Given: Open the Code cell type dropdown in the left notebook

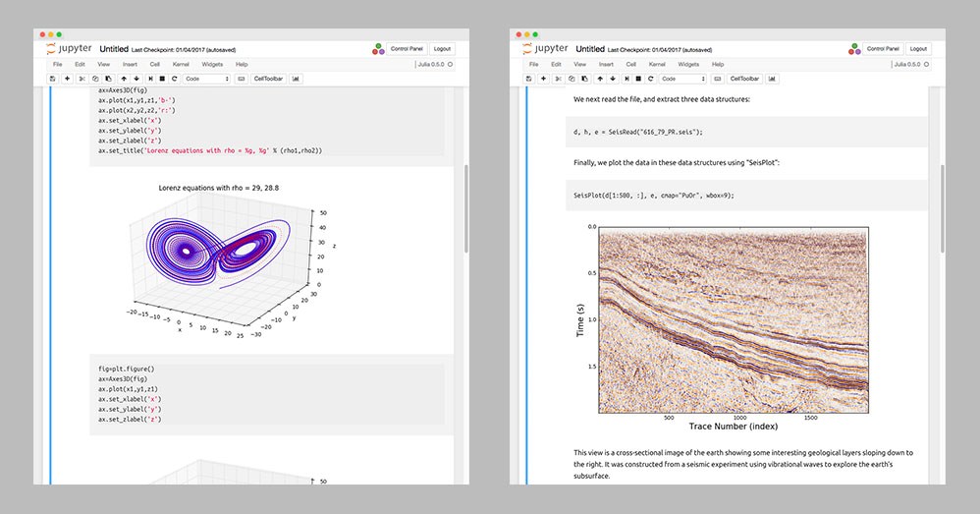Looking at the screenshot, I should pos(207,79).
